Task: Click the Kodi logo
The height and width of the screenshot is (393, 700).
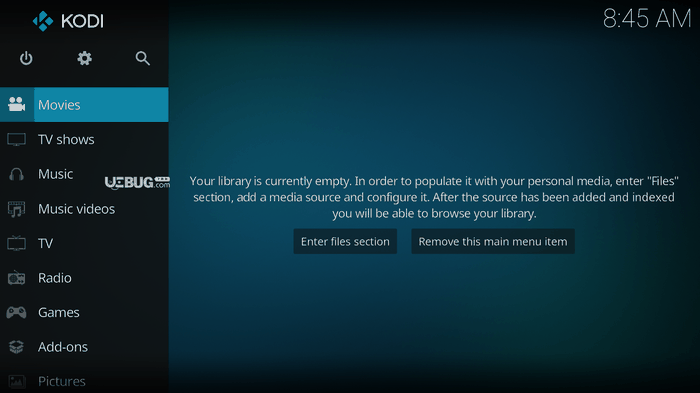Action: [68, 21]
